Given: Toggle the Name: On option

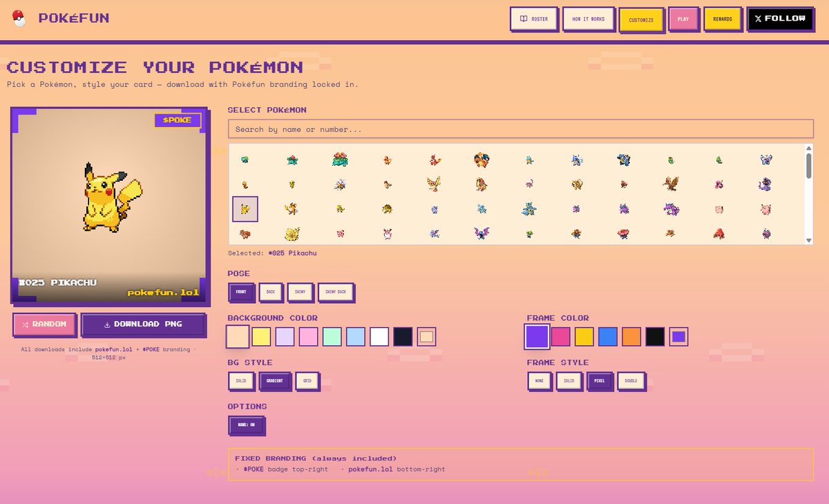Looking at the screenshot, I should click(x=246, y=425).
